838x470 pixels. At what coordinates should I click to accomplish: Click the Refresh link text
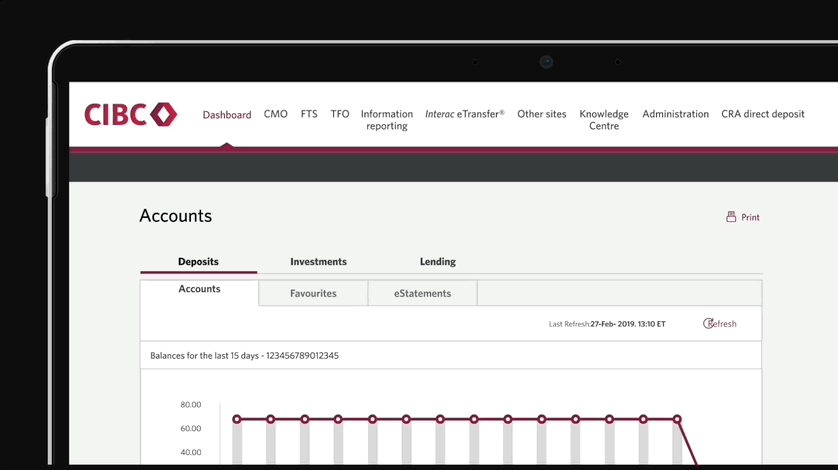point(723,323)
